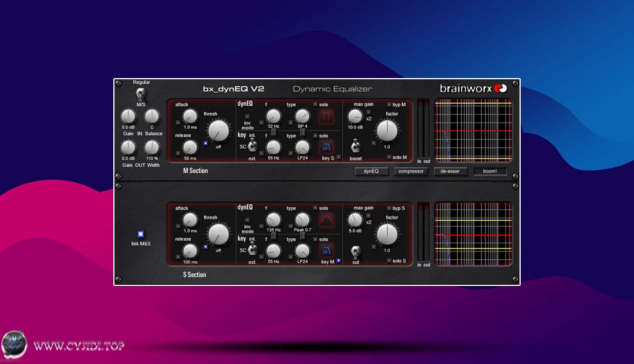Enable solo M
634x364 pixels.
click(x=389, y=157)
